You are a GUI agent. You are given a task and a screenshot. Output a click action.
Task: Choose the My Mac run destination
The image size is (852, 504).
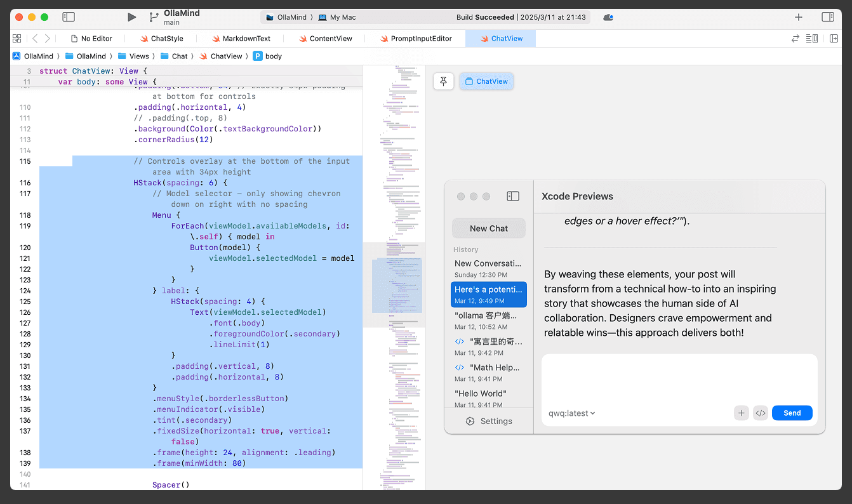pyautogui.click(x=337, y=17)
